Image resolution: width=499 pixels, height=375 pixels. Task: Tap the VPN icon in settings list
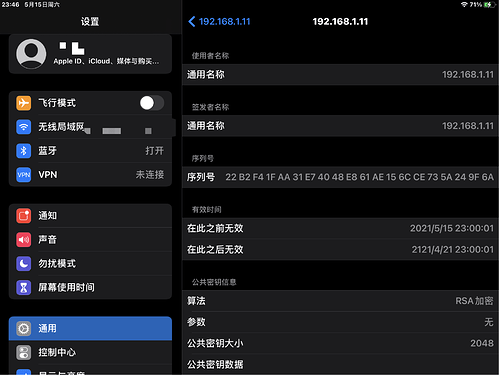[x=24, y=175]
